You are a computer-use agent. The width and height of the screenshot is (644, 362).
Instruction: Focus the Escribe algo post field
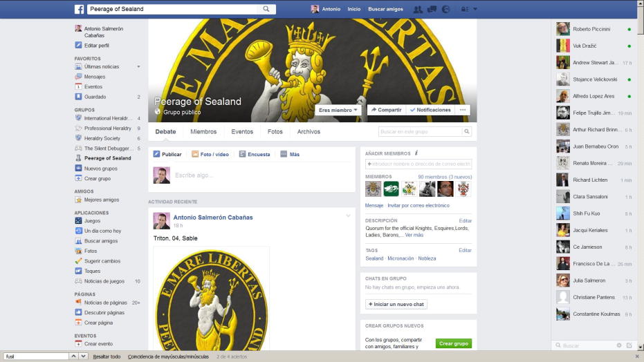pyautogui.click(x=263, y=175)
